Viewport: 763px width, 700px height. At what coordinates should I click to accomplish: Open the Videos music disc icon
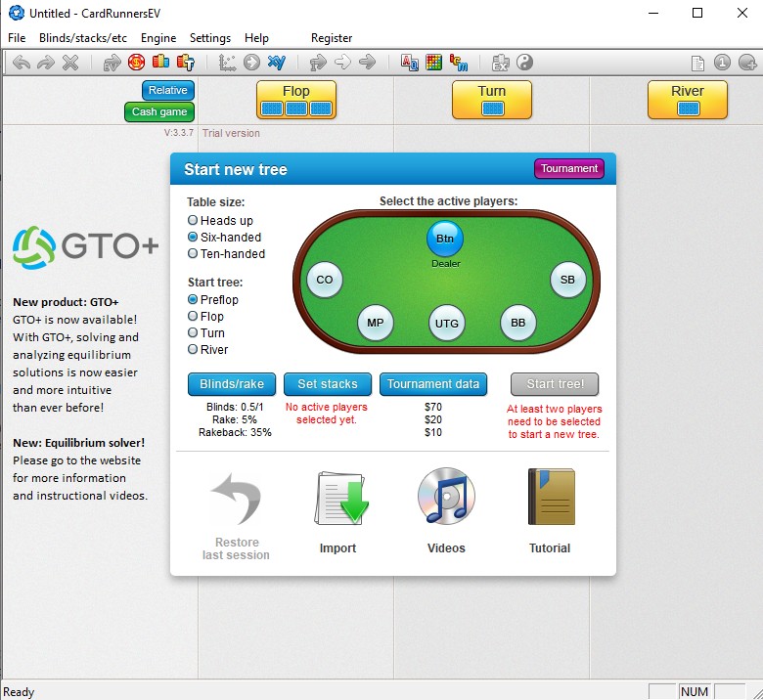[446, 497]
